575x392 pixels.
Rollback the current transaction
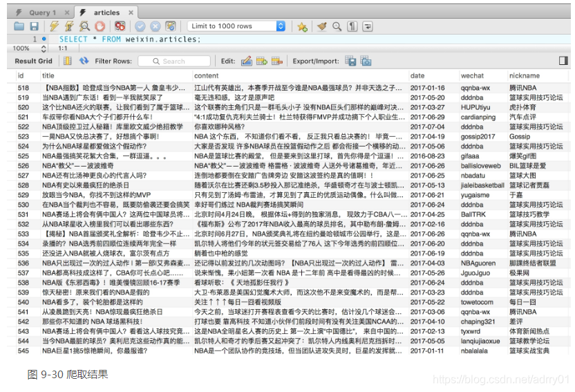(155, 26)
